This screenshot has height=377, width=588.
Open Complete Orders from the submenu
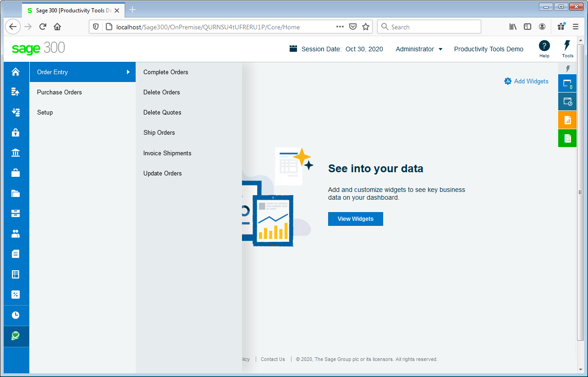(166, 72)
